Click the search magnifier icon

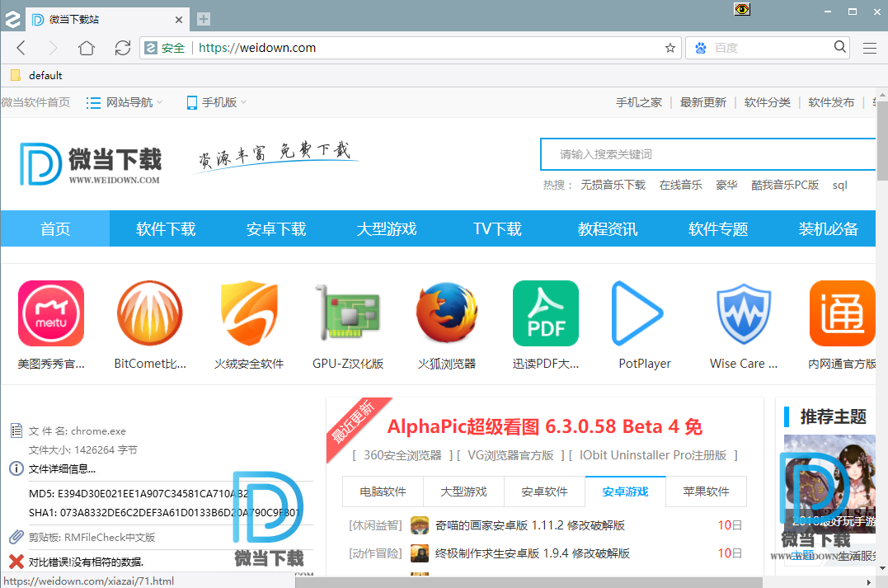840,47
